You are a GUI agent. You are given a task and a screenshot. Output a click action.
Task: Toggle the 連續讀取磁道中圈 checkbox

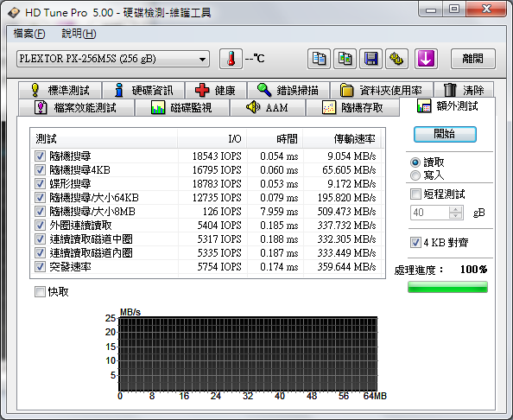pyautogui.click(x=40, y=239)
